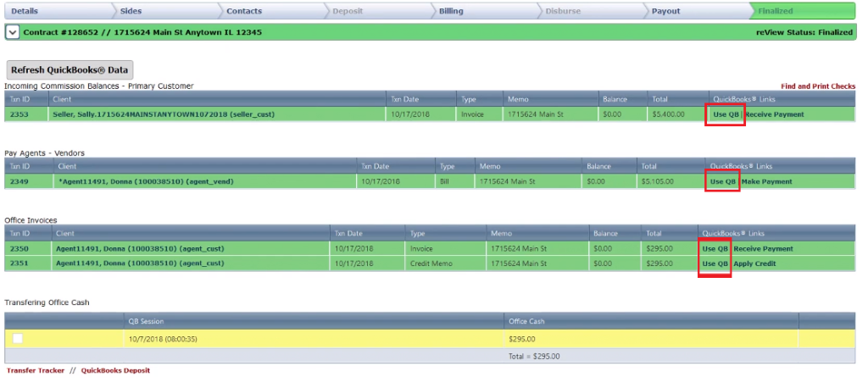This screenshot has height=388, width=868.
Task: Open the Transfer Tracker link
Action: (x=36, y=371)
